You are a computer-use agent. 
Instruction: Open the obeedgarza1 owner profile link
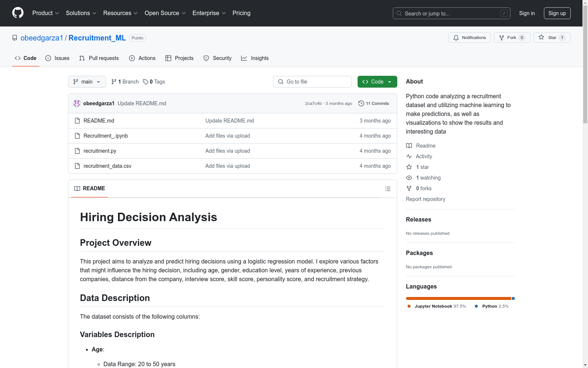coord(42,38)
